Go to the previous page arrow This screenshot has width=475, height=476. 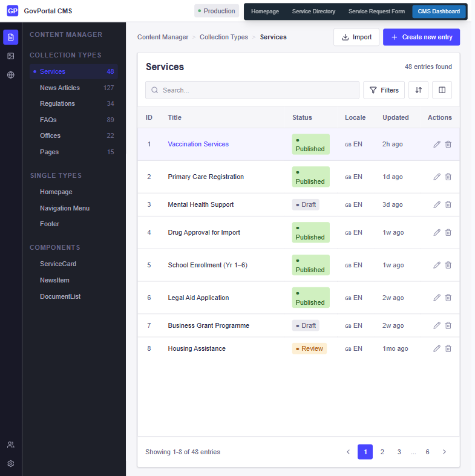point(349,452)
